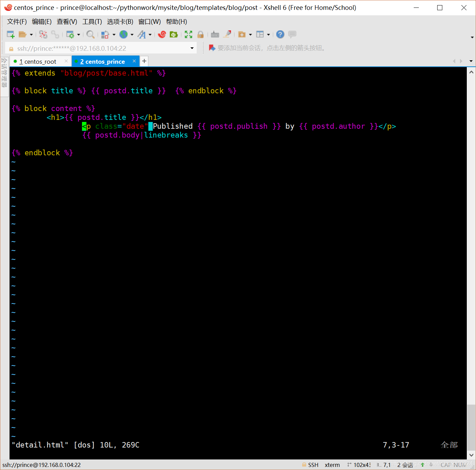476x470 pixels.
Task: Click the color scheme transfer icon
Action: point(105,34)
